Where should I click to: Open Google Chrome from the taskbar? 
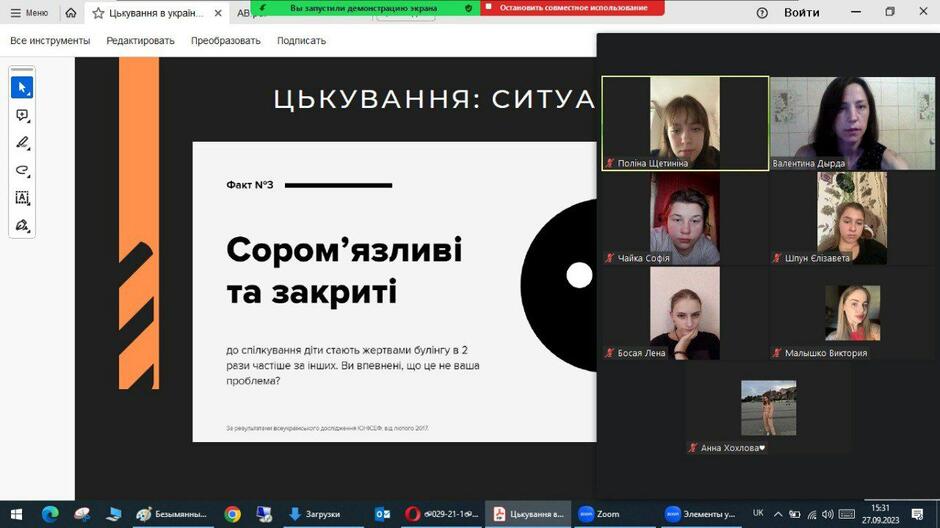pos(233,514)
